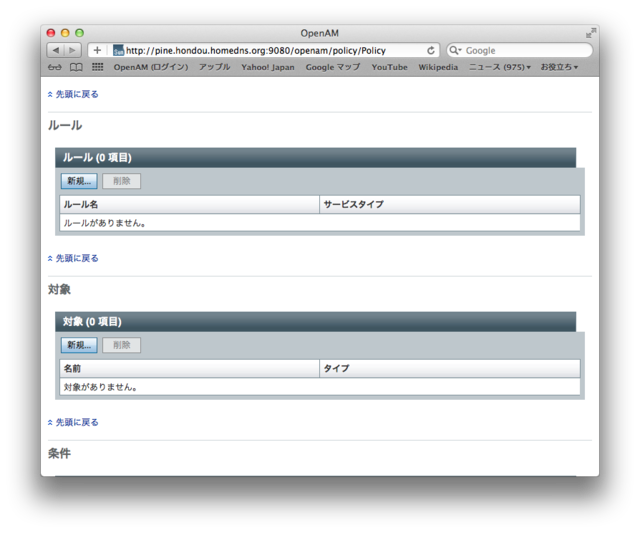Open the Google マップ bookmark
The image size is (640, 533).
[332, 67]
